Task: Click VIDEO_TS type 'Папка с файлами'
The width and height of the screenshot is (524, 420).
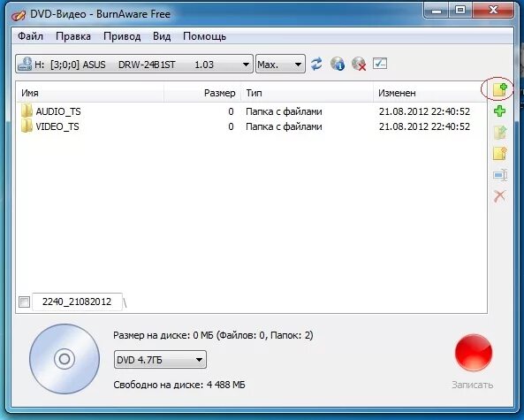Action: pos(284,126)
